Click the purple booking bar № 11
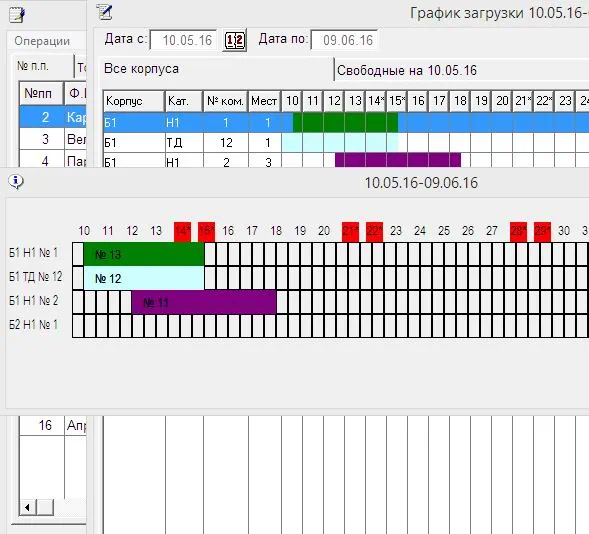Image resolution: width=589 pixels, height=534 pixels. [204, 302]
